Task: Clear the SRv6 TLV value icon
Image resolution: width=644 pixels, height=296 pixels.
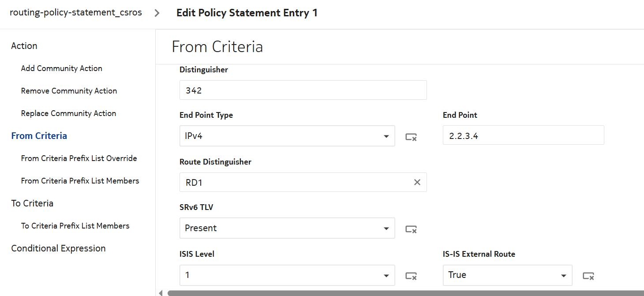Action: tap(411, 229)
